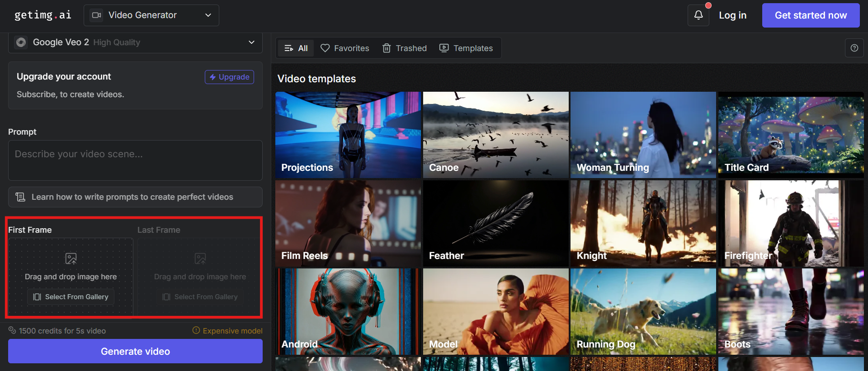Click Get started now button

point(811,15)
